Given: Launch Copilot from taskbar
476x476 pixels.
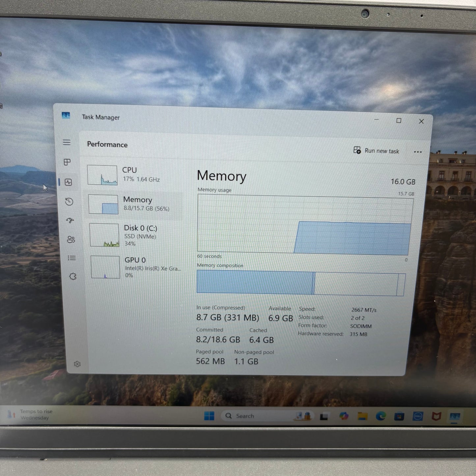Looking at the screenshot, I should pos(344,416).
